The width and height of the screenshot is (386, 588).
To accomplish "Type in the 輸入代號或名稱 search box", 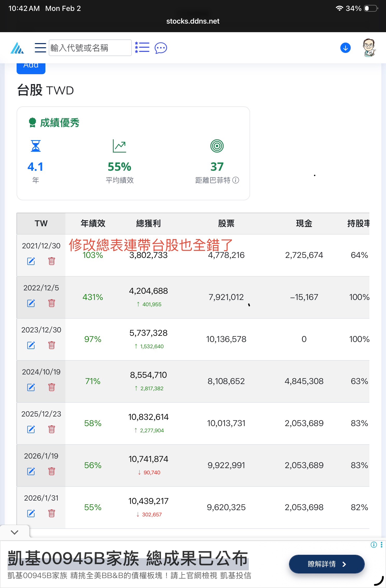I will pyautogui.click(x=90, y=48).
